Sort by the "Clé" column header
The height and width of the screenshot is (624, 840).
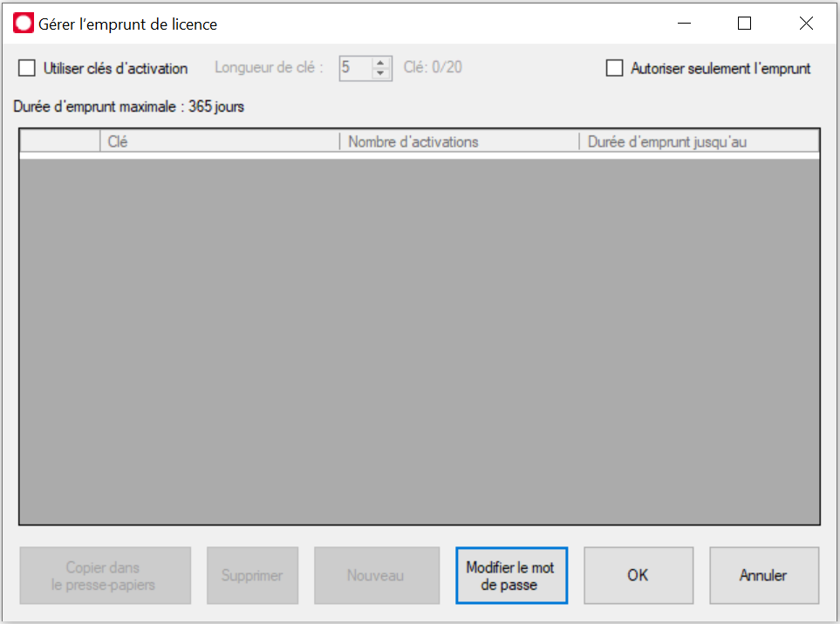click(x=219, y=141)
